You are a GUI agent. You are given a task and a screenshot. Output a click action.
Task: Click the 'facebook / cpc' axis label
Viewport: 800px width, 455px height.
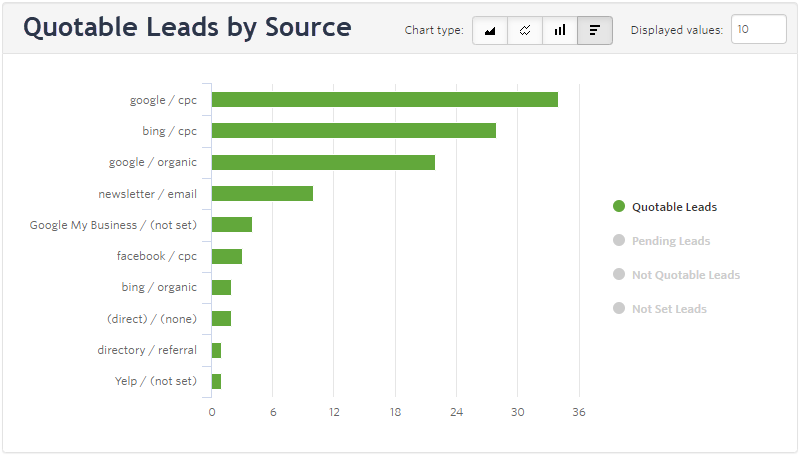[x=157, y=257]
